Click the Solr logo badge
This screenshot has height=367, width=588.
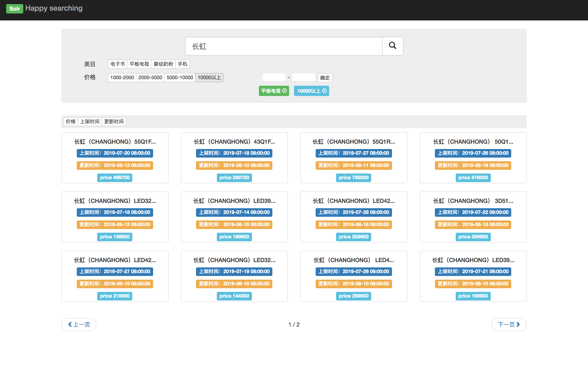(x=14, y=9)
